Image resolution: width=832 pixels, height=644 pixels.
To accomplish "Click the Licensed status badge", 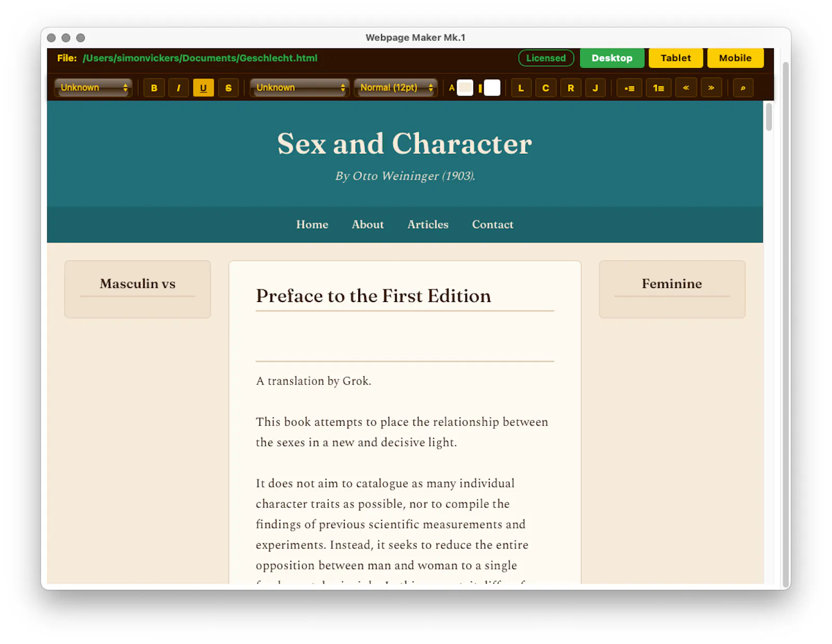I will click(x=546, y=58).
